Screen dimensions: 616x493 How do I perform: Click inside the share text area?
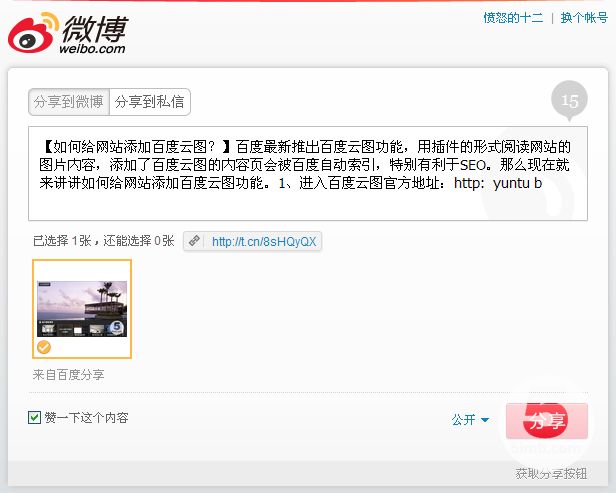[308, 173]
